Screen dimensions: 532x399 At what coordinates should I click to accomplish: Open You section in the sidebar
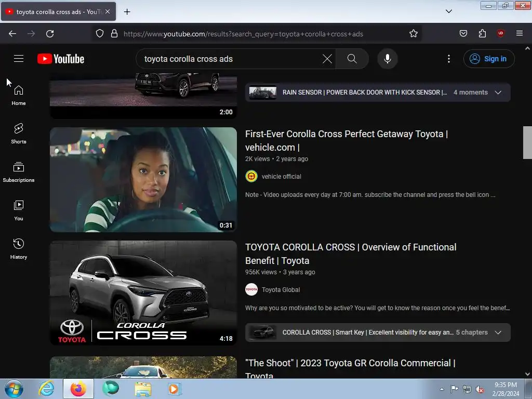click(x=19, y=211)
